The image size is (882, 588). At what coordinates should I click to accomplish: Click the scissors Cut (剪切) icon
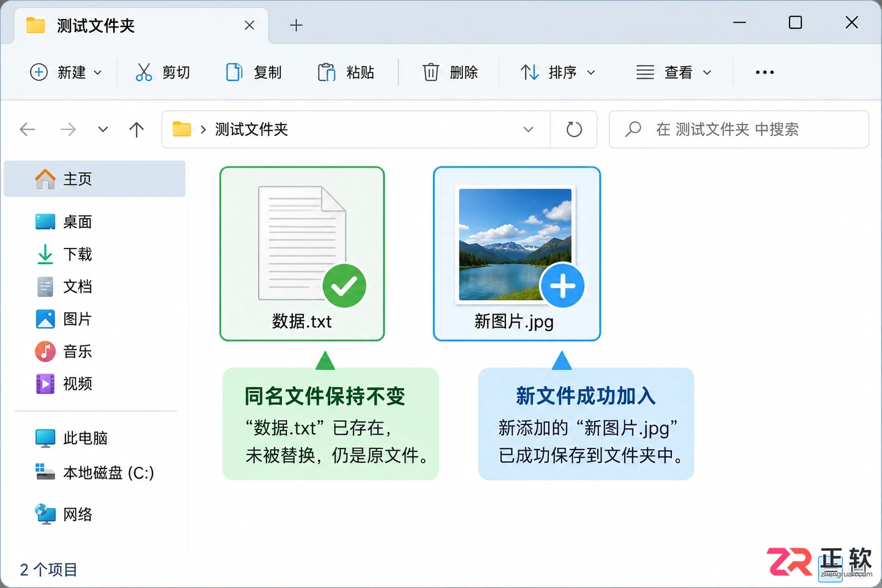[144, 72]
